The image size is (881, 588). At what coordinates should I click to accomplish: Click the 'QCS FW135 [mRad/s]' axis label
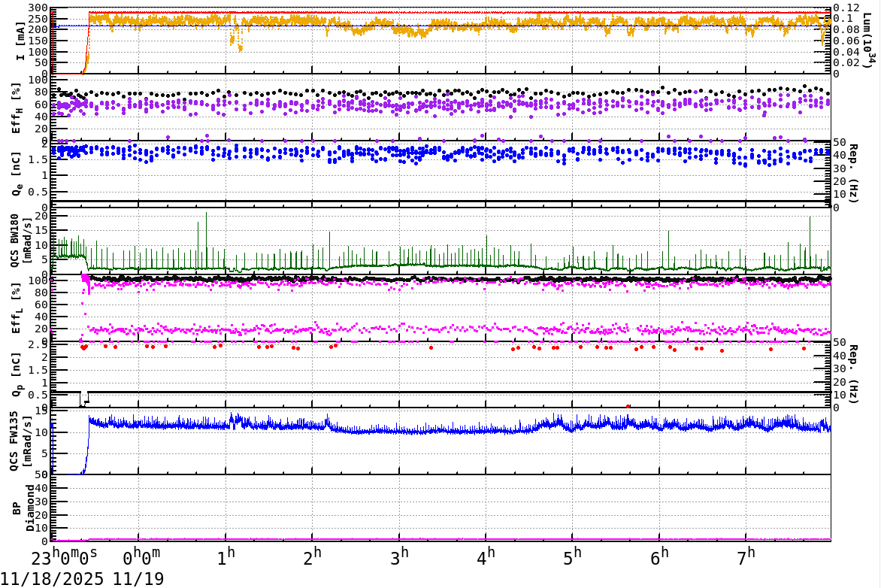(x=19, y=441)
